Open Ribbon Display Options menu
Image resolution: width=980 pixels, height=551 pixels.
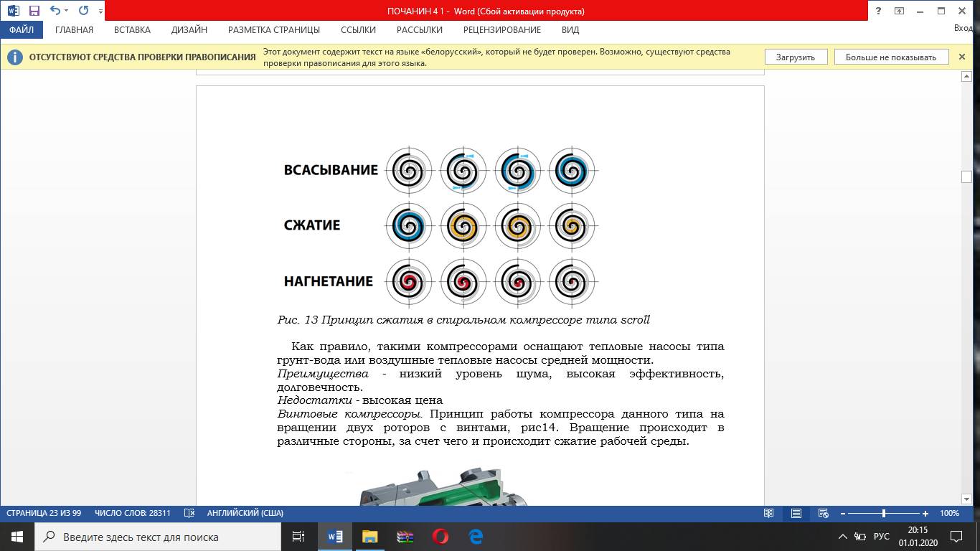pos(899,11)
